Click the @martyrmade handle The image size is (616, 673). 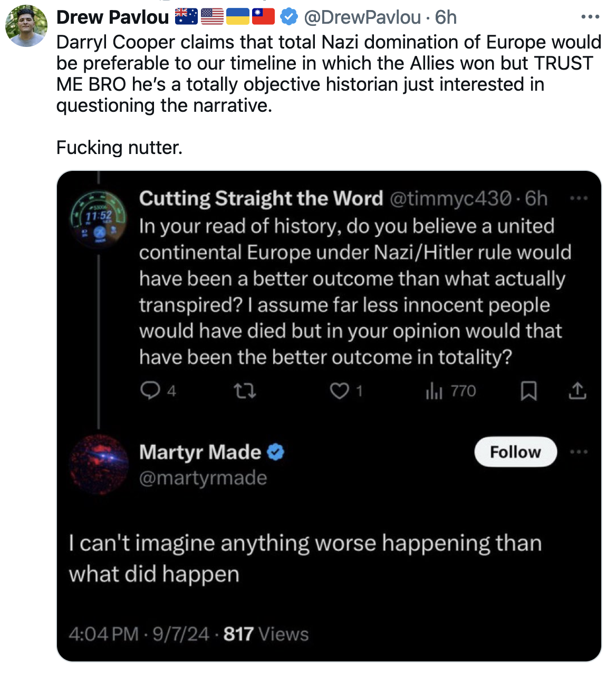(x=203, y=478)
